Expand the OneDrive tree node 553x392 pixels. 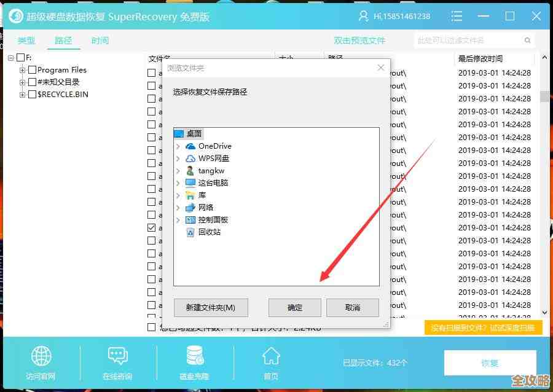[x=177, y=146]
